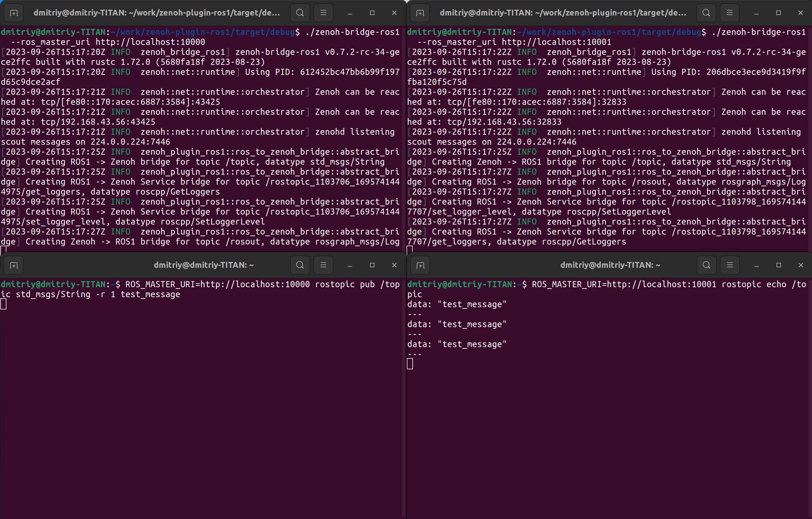Open hamburger menu in bottom-left terminal

323,265
